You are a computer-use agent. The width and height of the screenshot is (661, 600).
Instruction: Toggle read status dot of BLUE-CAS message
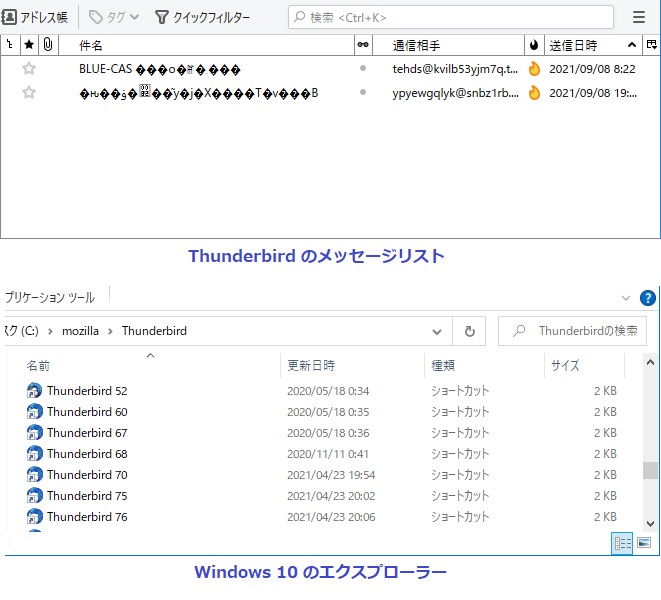tap(363, 69)
